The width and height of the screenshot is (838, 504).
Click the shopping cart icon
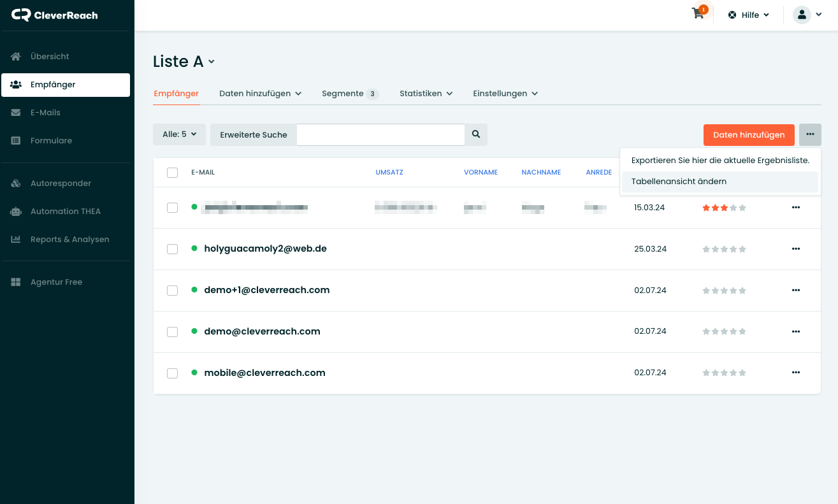[x=698, y=14]
